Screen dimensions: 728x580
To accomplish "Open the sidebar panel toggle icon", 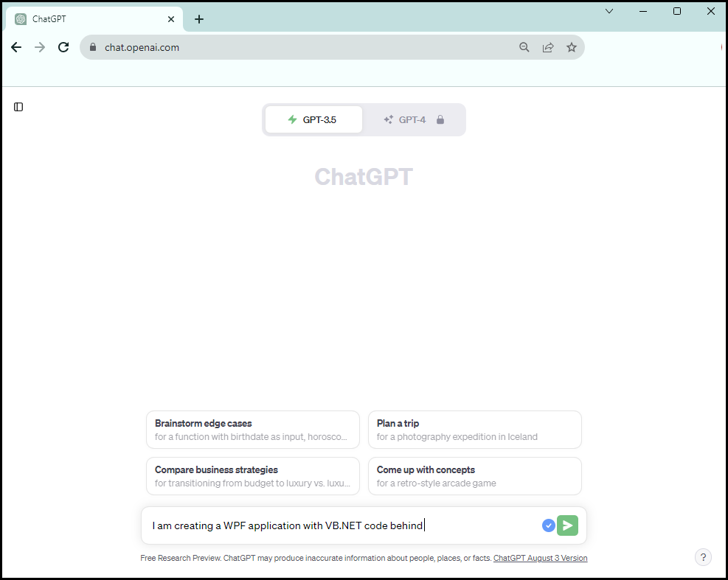I will point(18,107).
